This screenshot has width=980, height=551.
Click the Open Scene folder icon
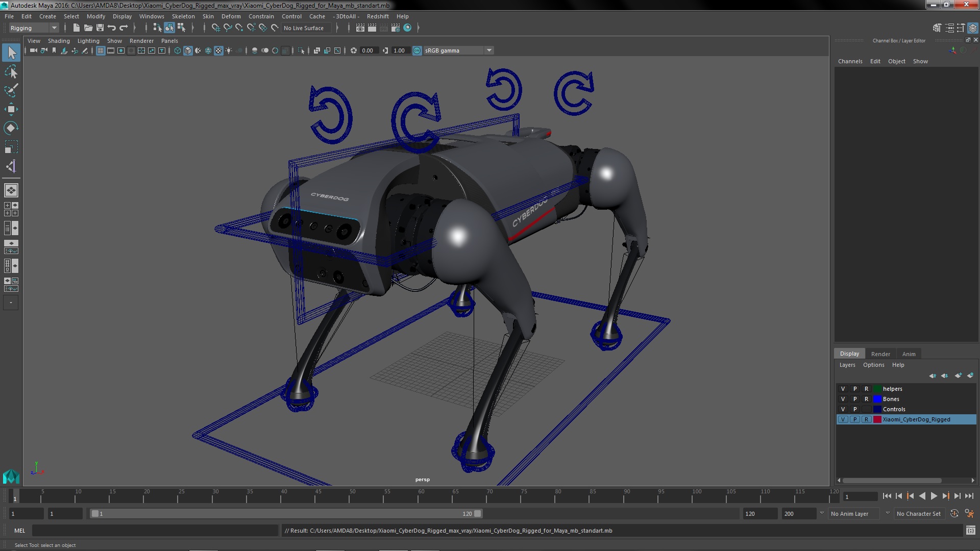[88, 28]
